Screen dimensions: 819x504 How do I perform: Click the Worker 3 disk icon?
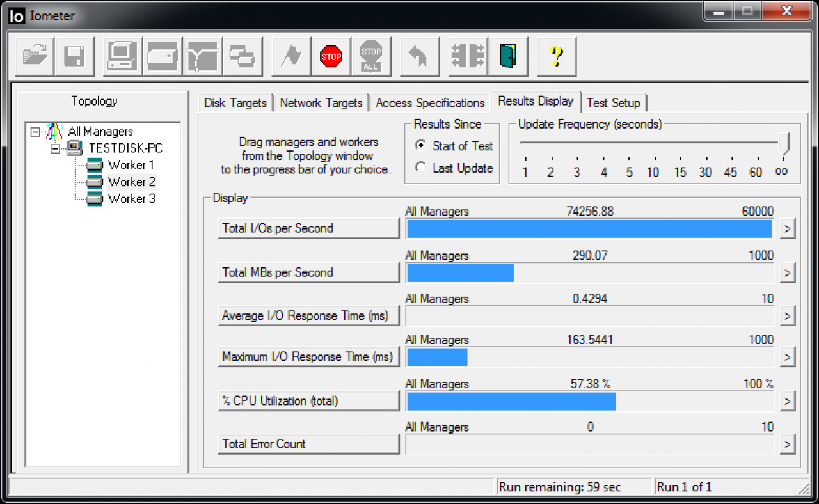(95, 199)
